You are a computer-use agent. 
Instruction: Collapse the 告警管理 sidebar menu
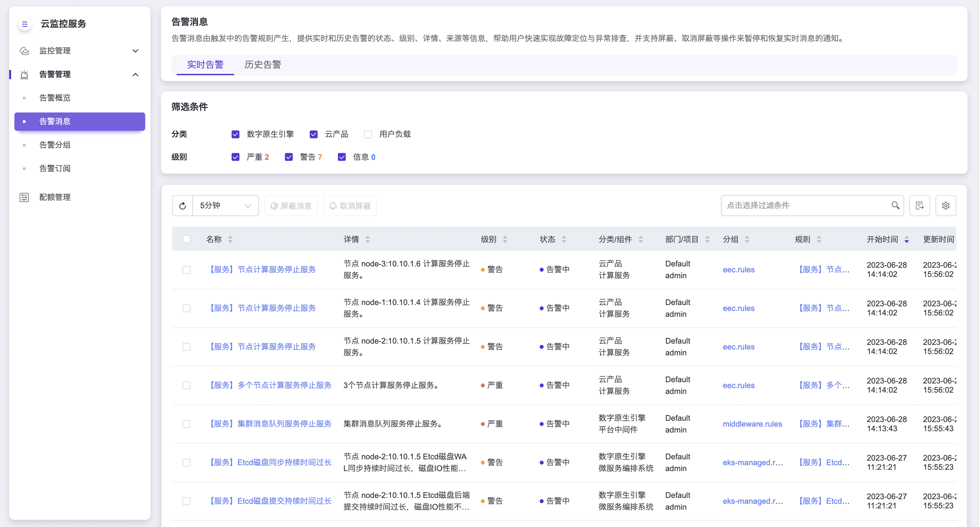tap(135, 74)
